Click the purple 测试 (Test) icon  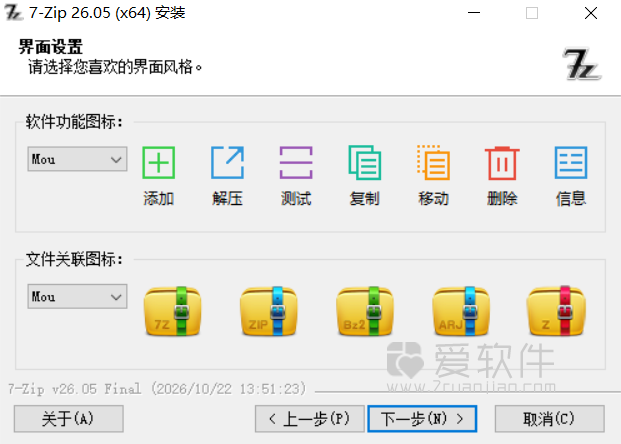coord(296,163)
